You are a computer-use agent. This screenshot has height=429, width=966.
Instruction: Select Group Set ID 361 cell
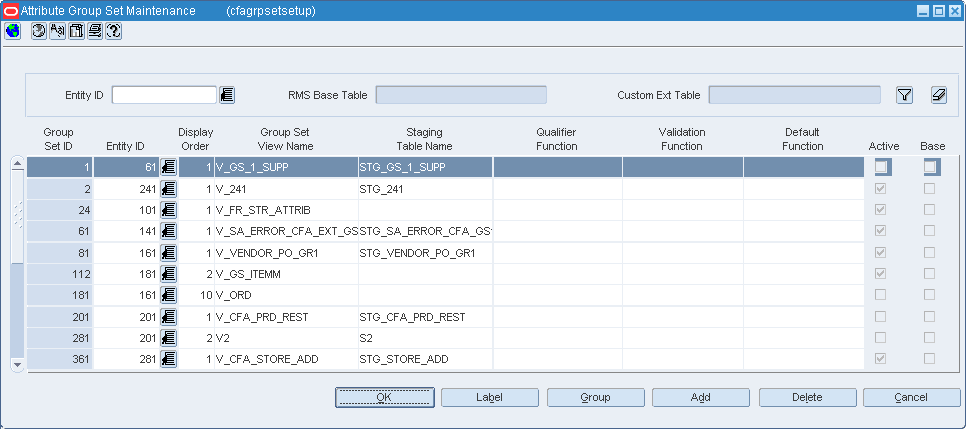coord(60,359)
